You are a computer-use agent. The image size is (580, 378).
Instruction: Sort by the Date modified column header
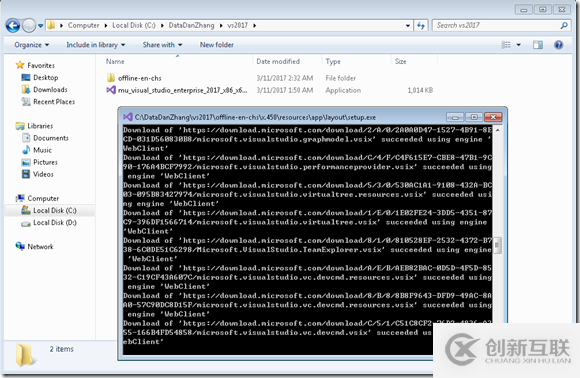pos(278,61)
